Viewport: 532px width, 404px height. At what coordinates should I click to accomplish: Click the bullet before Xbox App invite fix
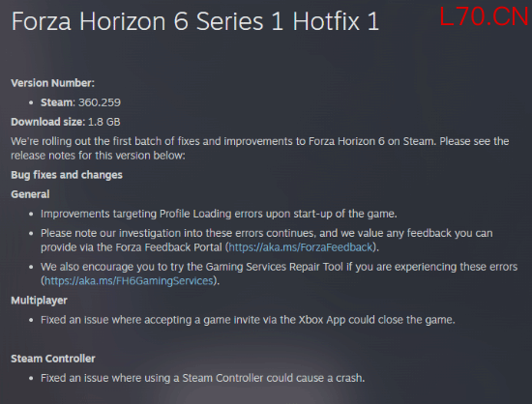31,320
